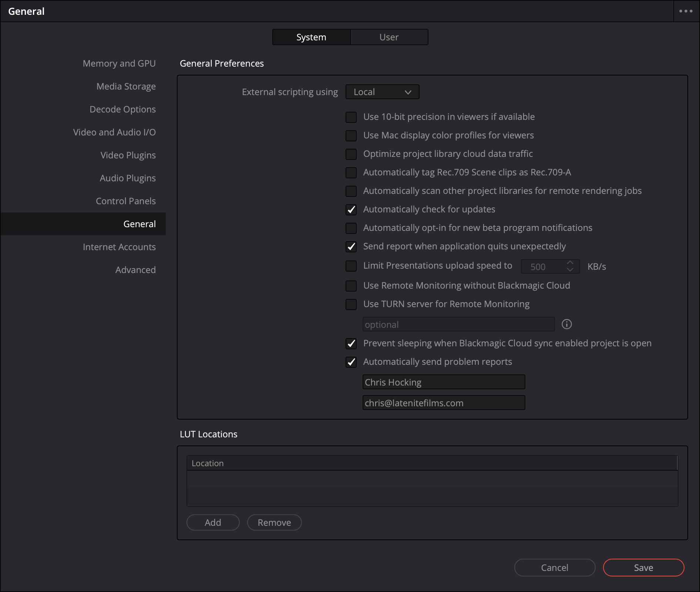
Task: Disable Automatically check for updates
Action: (351, 210)
